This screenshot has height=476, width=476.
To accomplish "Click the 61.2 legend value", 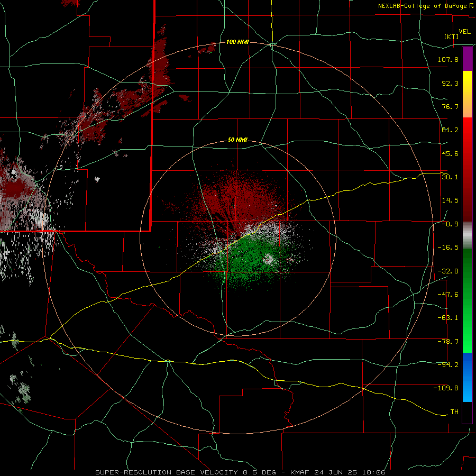I will click(450, 130).
